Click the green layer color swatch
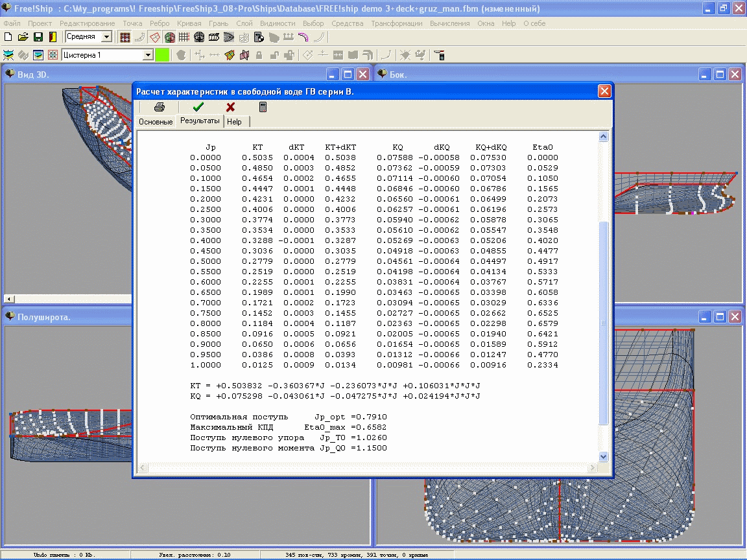The height and width of the screenshot is (560, 747). tap(162, 55)
